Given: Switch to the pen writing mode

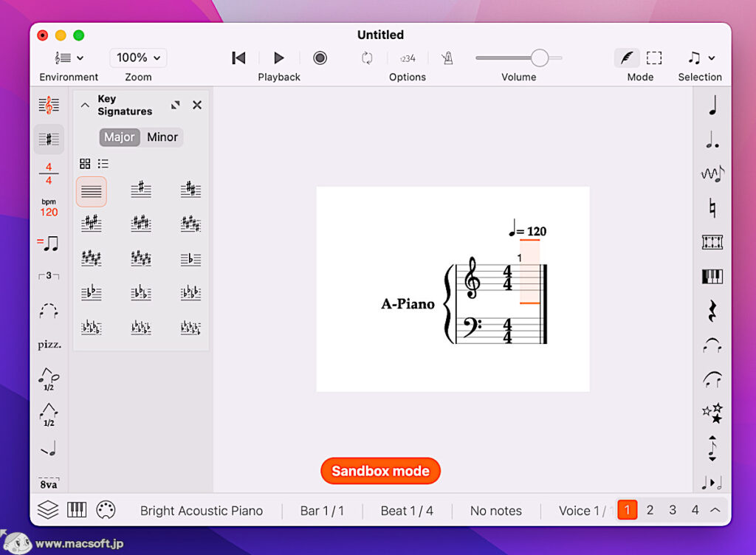Looking at the screenshot, I should [x=627, y=58].
